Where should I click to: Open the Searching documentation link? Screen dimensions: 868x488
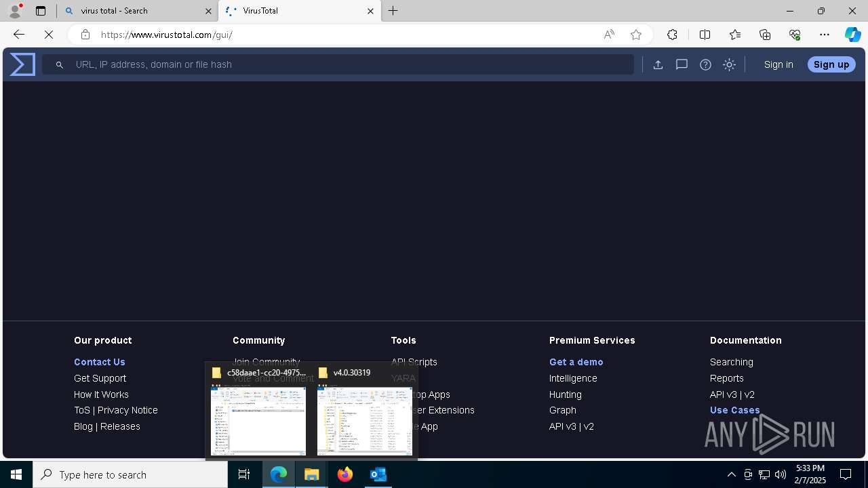point(732,362)
